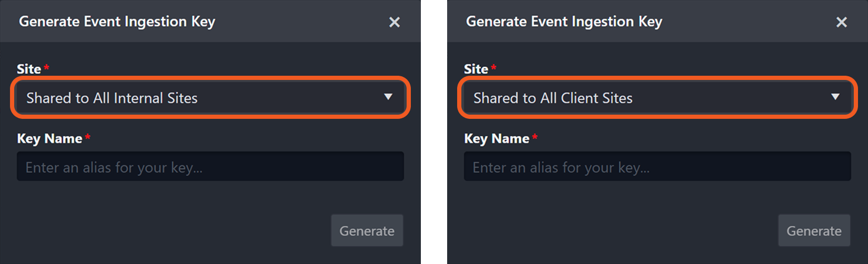
Task: Click Key Name label in Client Sites dialog
Action: tap(497, 138)
